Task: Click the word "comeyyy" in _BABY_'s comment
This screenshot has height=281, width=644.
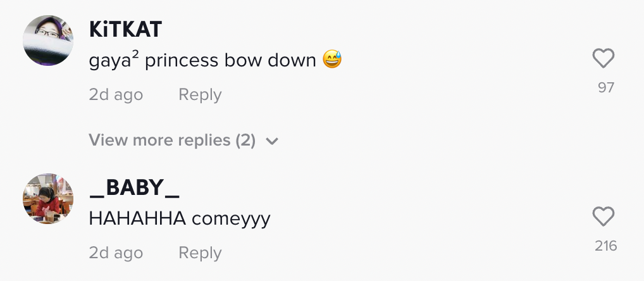Action: pos(231,219)
